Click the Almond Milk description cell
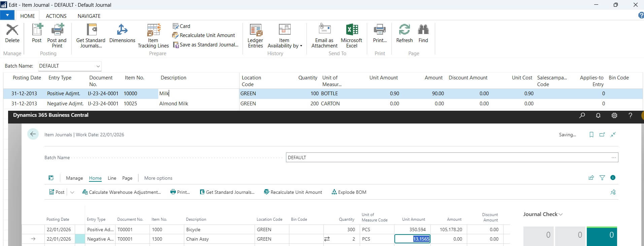Image resolution: width=644 pixels, height=246 pixels. [x=174, y=104]
